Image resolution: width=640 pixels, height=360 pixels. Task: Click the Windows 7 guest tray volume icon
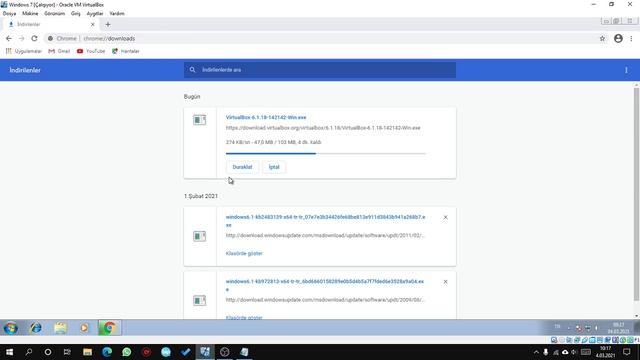click(596, 328)
